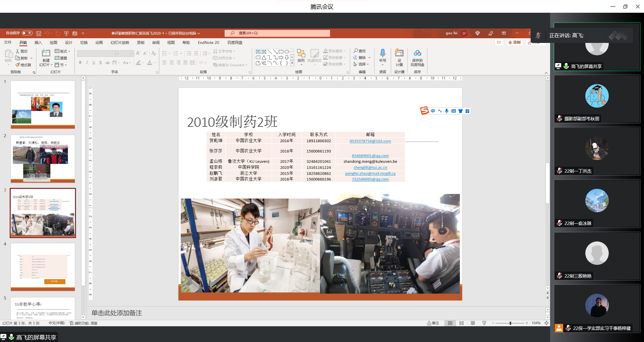This screenshot has height=342, width=644.
Task: Click 保存到百度网盘 cloud icon
Action: tap(417, 54)
